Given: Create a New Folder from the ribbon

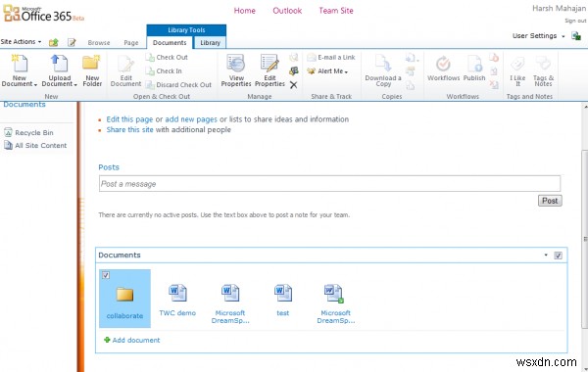Looking at the screenshot, I should coord(92,70).
